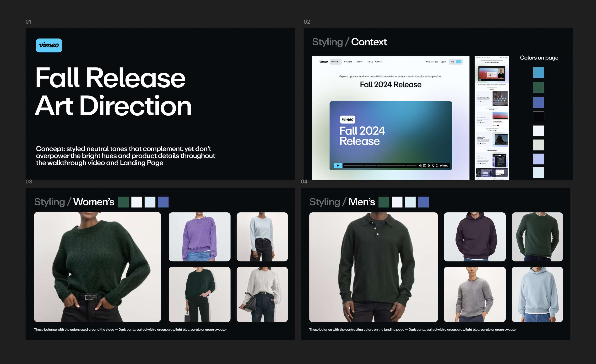Click the video progress bar
This screenshot has width=596, height=364.
coord(380,166)
